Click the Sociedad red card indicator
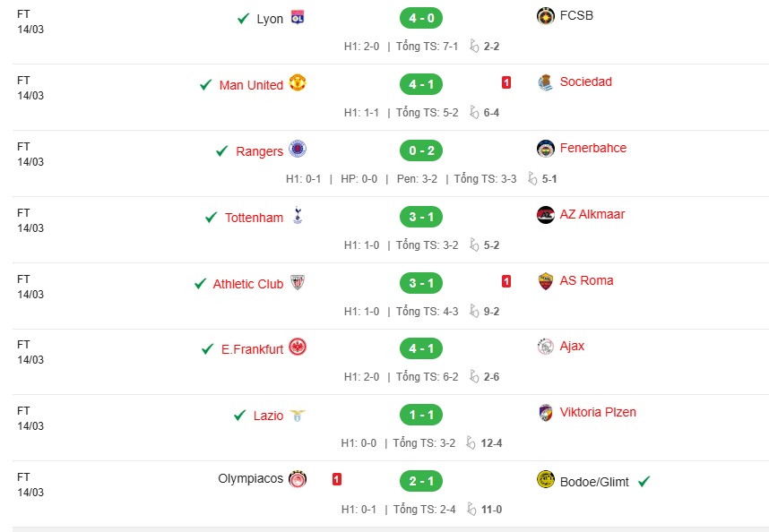 click(x=506, y=82)
